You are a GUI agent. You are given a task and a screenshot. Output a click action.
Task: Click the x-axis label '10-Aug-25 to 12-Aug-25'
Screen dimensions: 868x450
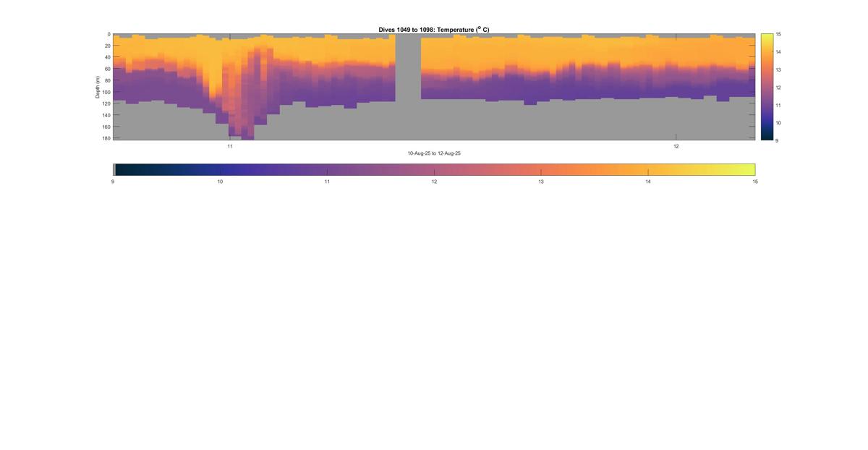coord(434,153)
